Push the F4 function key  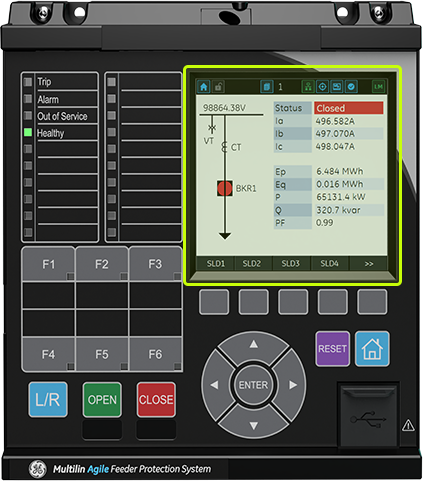(48, 354)
